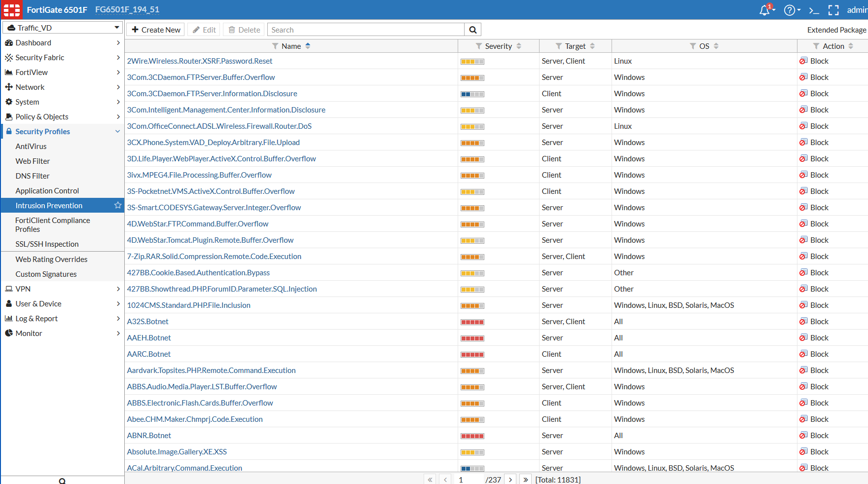Click severity bar for 427BB.Cookie.Based.Authentication.Bypass
This screenshot has width=868, height=484.
click(x=472, y=273)
